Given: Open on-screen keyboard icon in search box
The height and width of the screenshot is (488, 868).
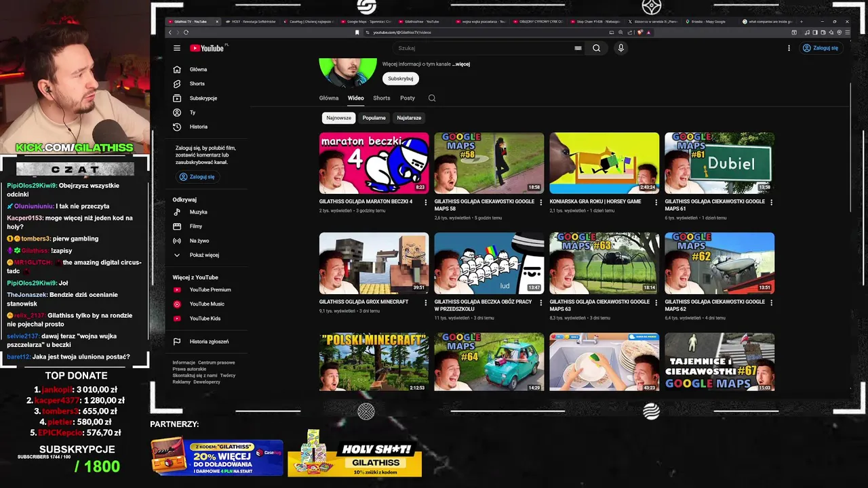Looking at the screenshot, I should coord(578,48).
